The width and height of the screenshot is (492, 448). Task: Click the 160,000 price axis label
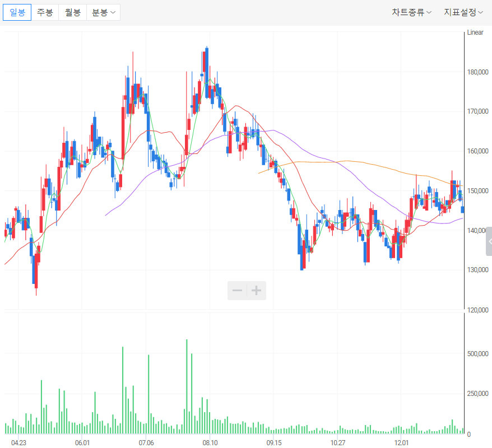[477, 151]
